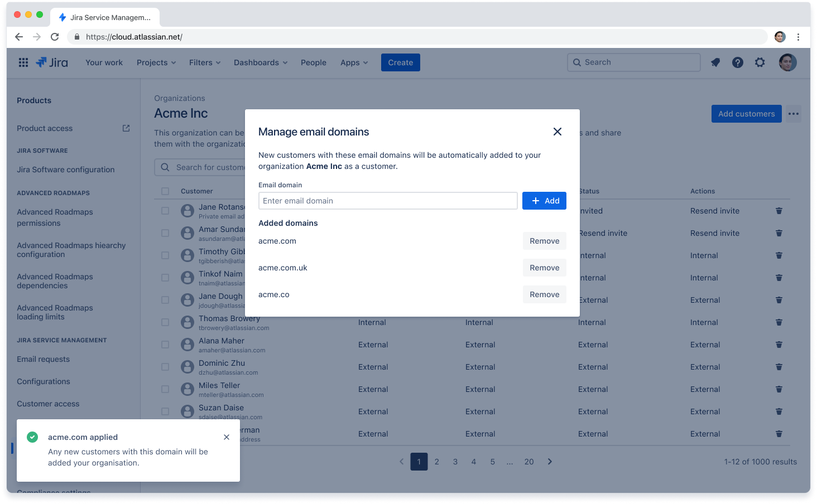Expand the Dashboards dropdown
The image size is (817, 504).
[260, 62]
